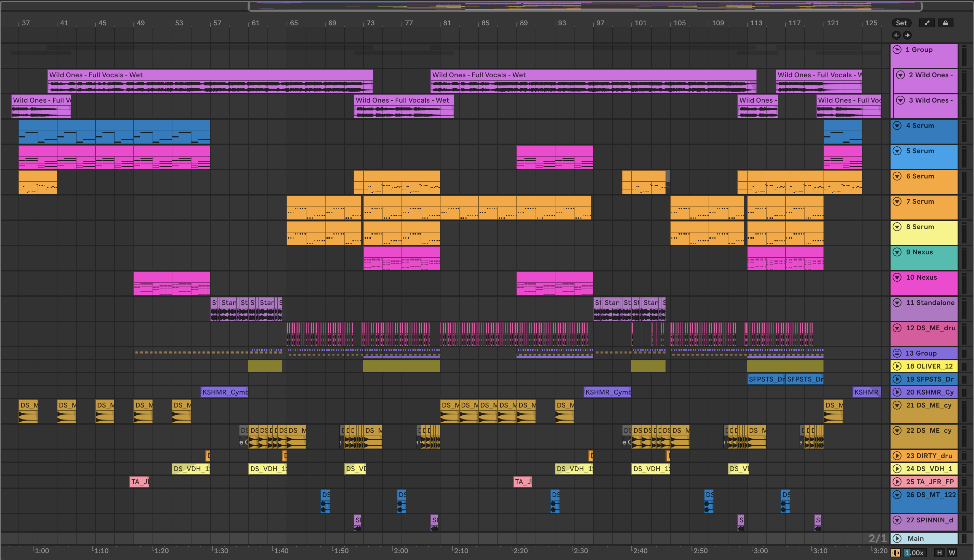Viewport: 974px width, 560px height.
Task: Click the Lock Envelopes padlock icon
Action: click(945, 23)
